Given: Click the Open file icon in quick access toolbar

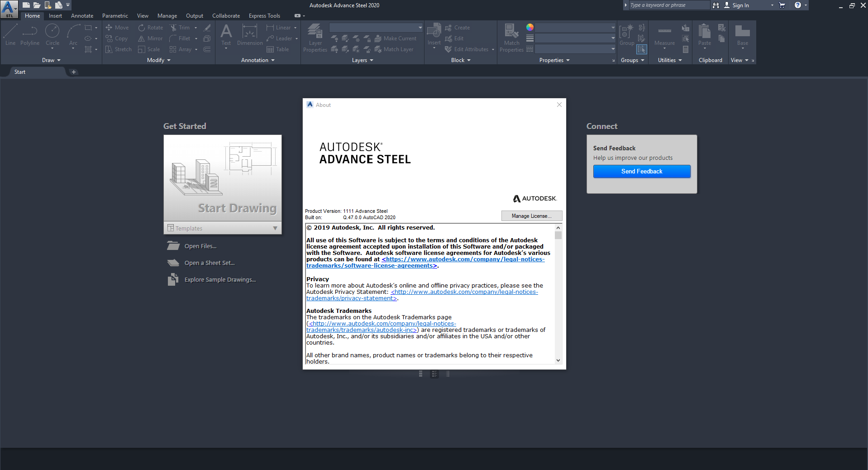Looking at the screenshot, I should pyautogui.click(x=37, y=5).
